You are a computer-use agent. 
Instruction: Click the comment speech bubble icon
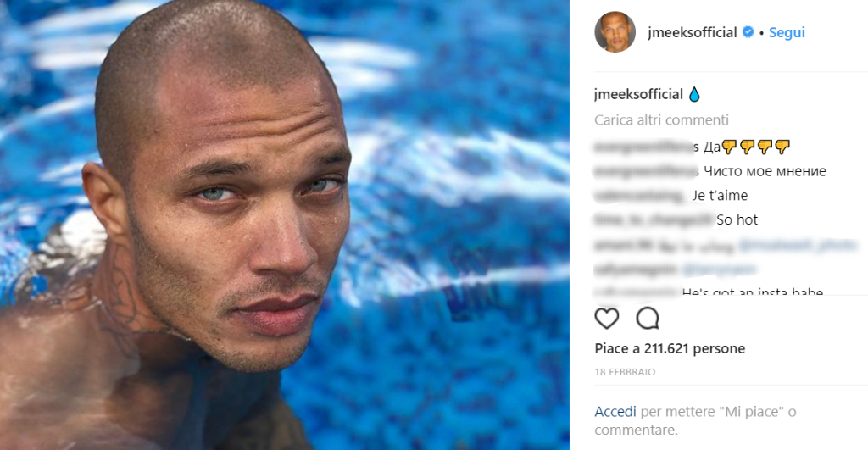647,319
